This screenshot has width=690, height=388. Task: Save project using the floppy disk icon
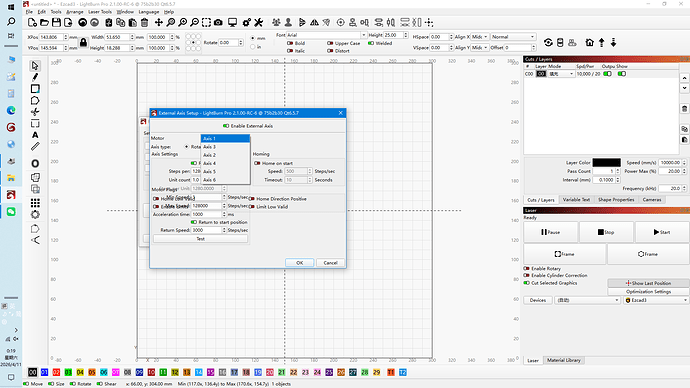click(56, 22)
